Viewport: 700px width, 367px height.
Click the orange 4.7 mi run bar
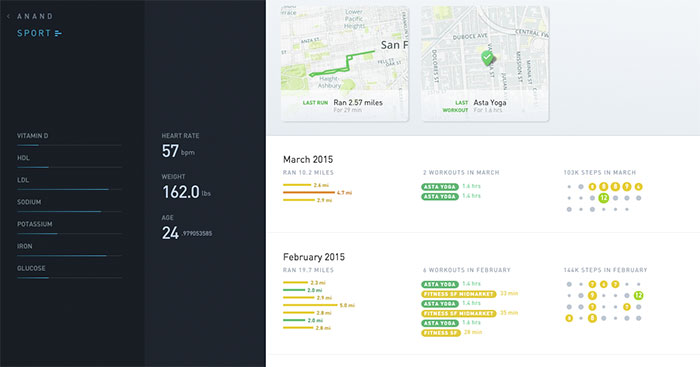(309, 192)
